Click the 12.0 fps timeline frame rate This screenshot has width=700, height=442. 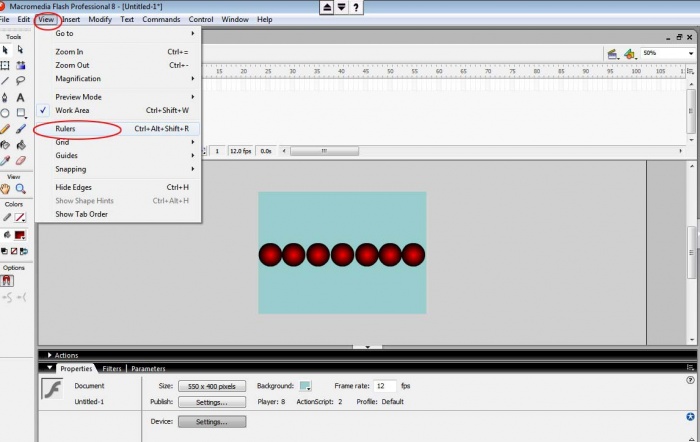[240, 151]
